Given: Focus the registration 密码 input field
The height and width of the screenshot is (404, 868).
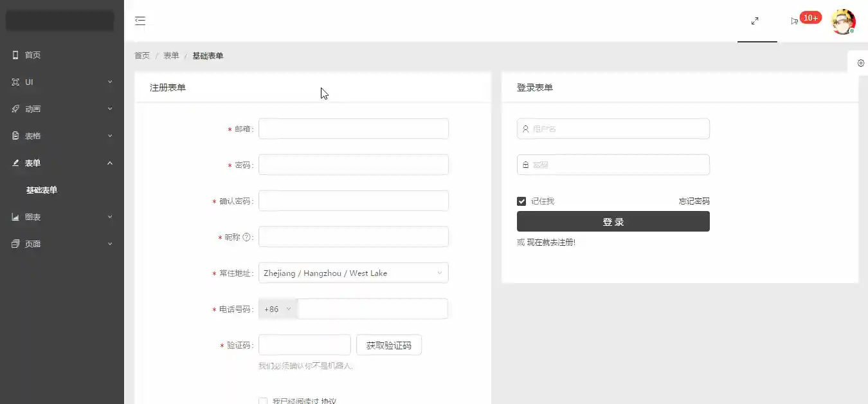Looking at the screenshot, I should [353, 165].
